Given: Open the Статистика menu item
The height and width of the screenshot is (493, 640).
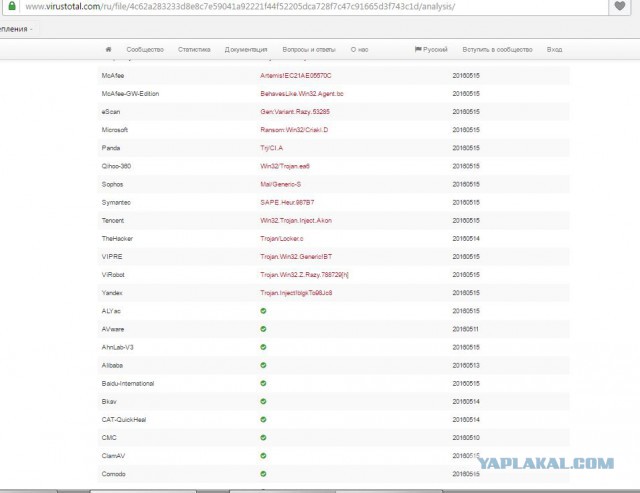Looking at the screenshot, I should point(194,49).
